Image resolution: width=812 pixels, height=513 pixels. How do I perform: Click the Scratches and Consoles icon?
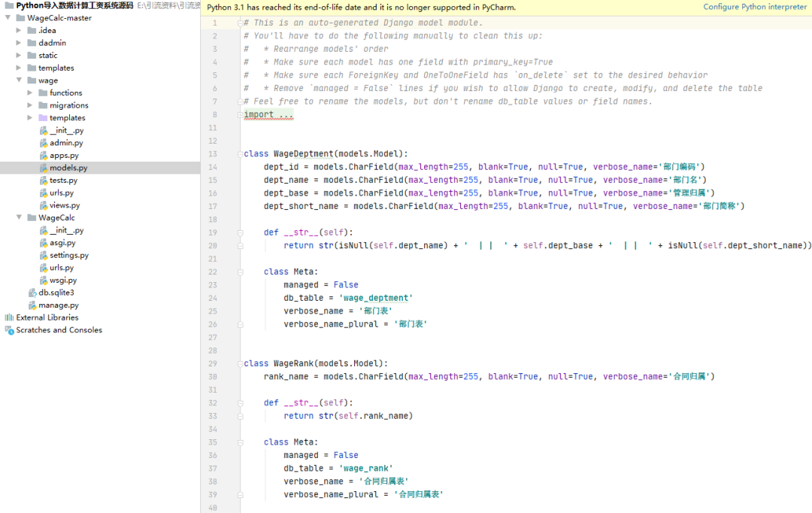(x=9, y=330)
